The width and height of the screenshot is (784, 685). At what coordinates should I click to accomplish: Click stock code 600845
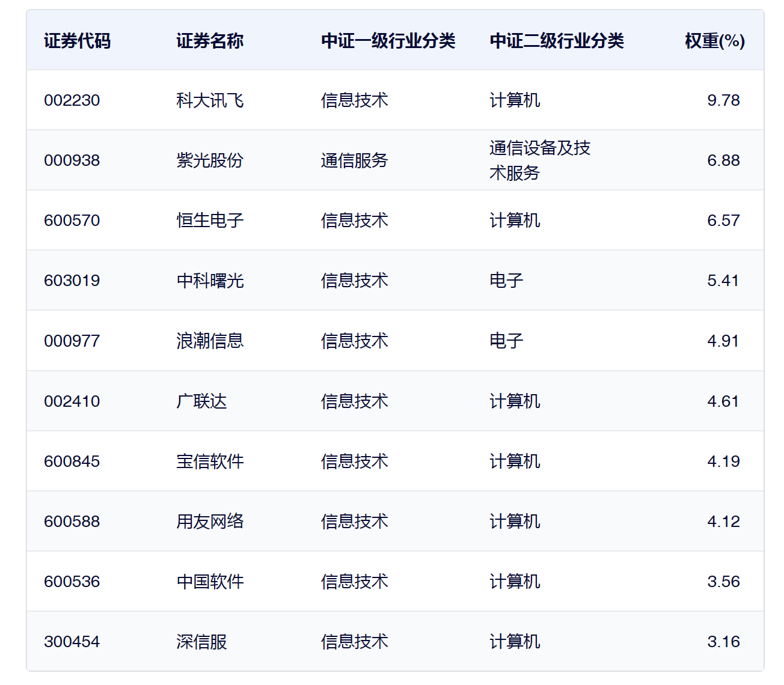point(72,461)
